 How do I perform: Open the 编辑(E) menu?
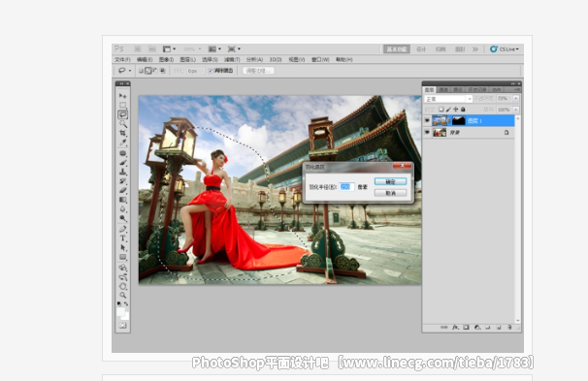click(x=145, y=59)
